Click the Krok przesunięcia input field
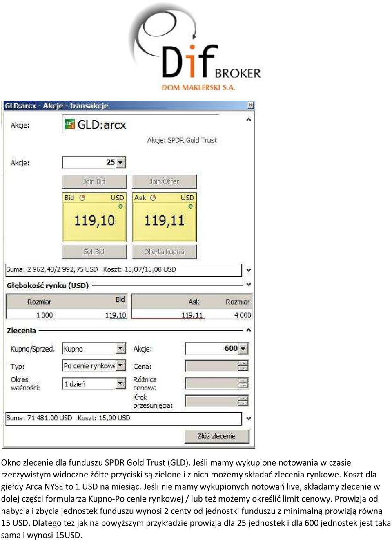The image size is (392, 540). click(212, 401)
